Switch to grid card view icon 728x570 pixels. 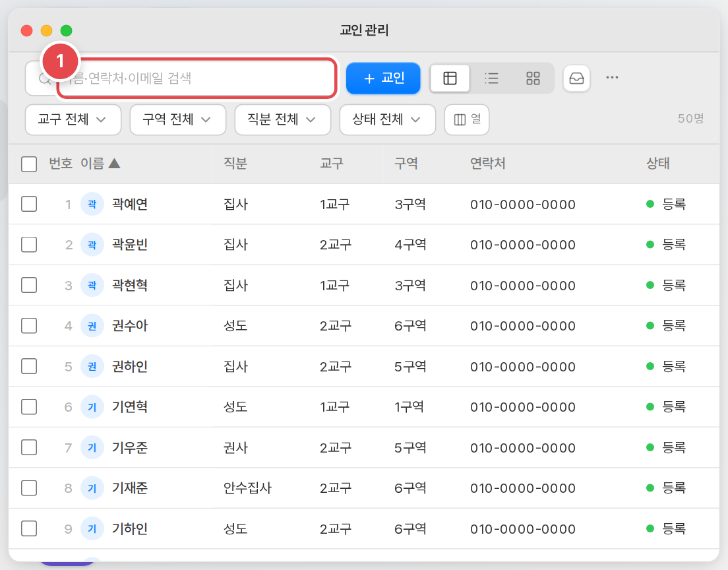(533, 78)
